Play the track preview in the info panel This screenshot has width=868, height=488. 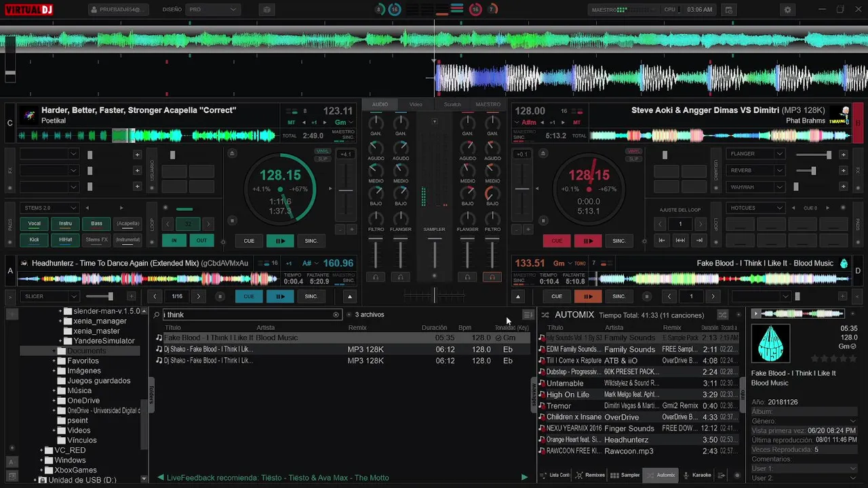(x=757, y=313)
